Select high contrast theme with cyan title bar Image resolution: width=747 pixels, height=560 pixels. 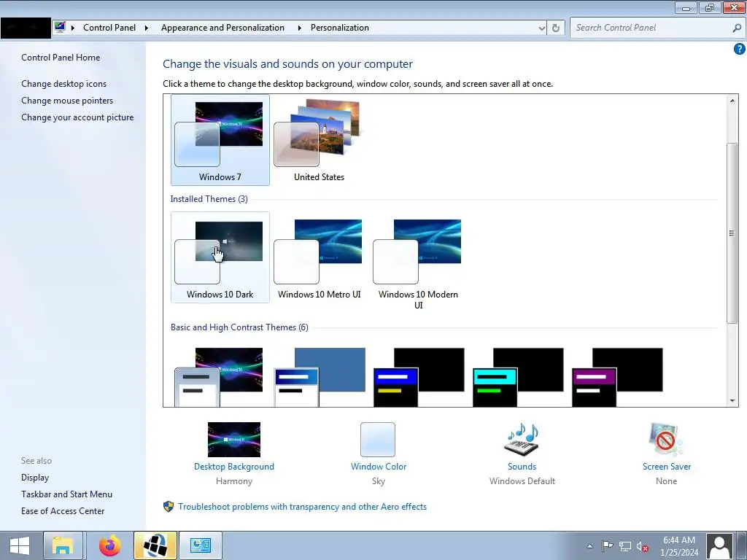[518, 377]
